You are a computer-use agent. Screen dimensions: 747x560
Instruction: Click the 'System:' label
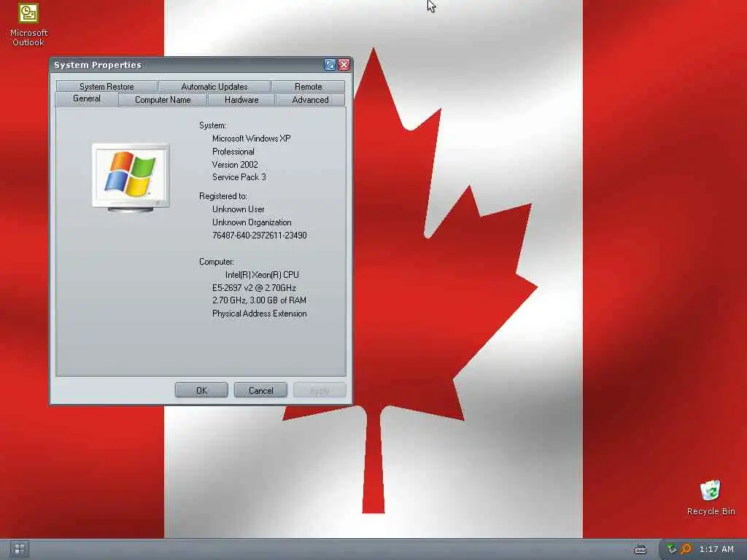click(212, 125)
